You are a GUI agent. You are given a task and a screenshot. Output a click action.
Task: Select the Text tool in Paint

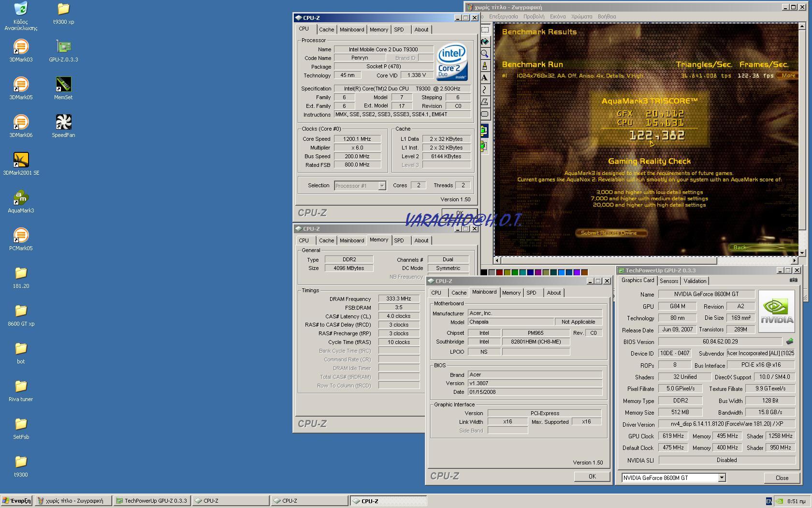coord(485,78)
